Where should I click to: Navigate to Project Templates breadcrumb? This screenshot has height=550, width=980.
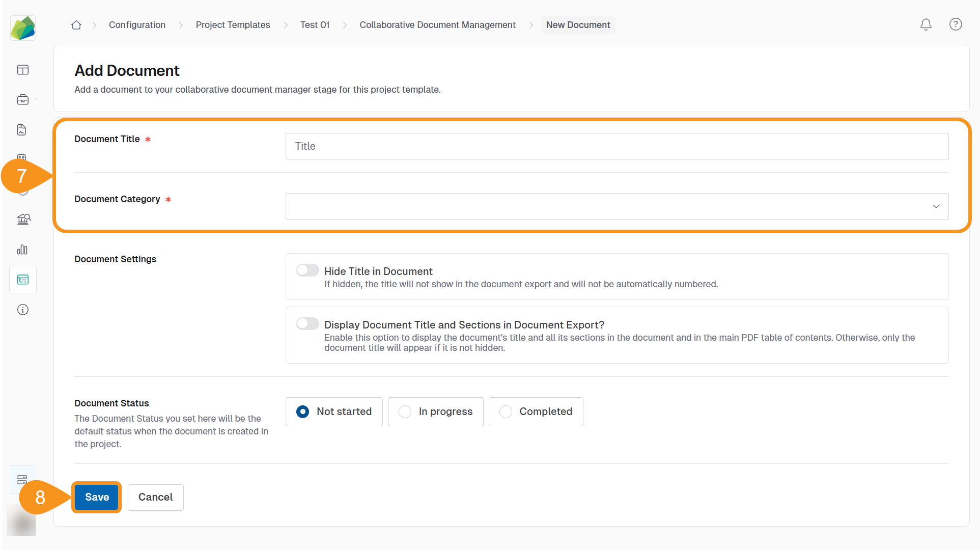pos(233,24)
